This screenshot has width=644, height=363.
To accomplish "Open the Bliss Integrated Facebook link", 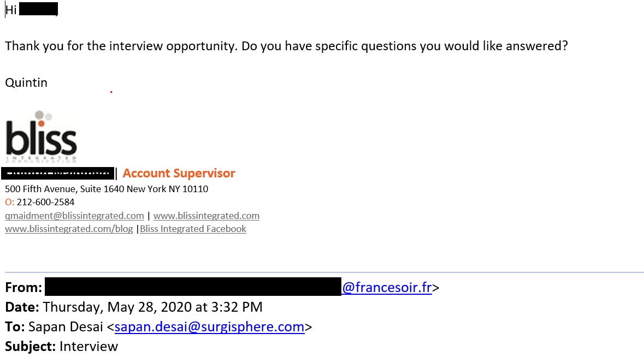I will 193,229.
